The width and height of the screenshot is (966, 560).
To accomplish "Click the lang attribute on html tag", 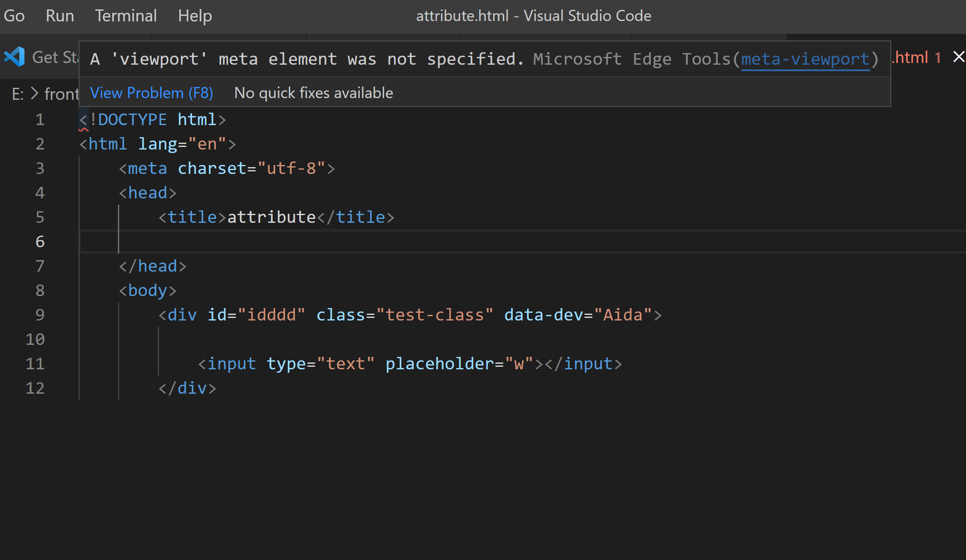I will [x=157, y=144].
